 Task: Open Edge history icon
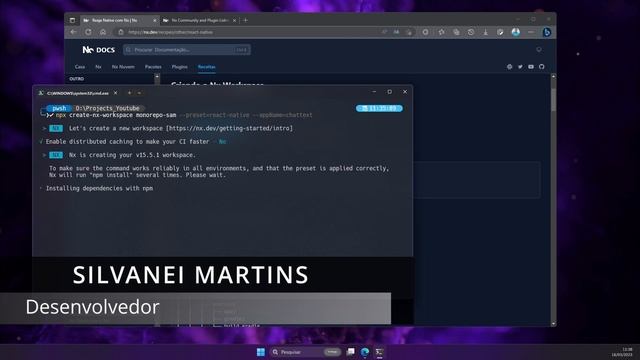point(471,32)
